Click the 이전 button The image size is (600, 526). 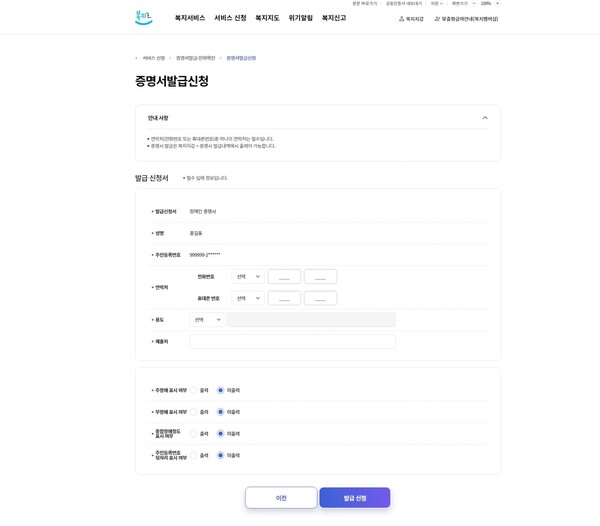click(281, 498)
